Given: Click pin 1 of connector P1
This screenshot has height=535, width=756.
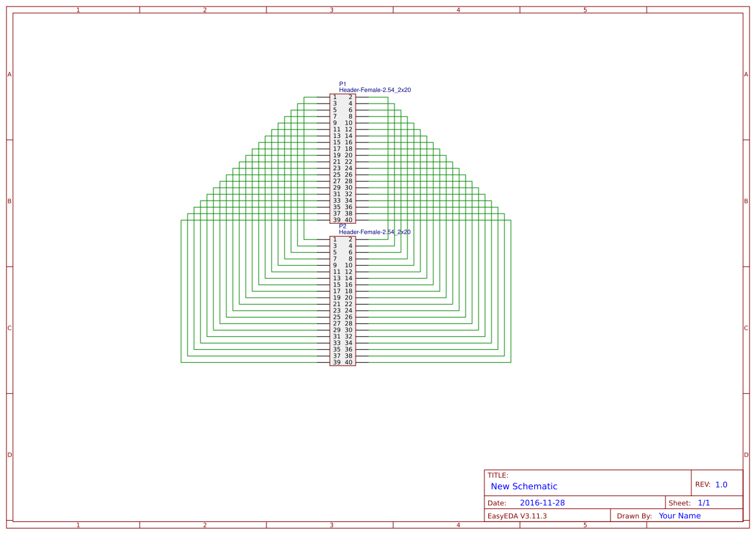Looking at the screenshot, I should (334, 97).
